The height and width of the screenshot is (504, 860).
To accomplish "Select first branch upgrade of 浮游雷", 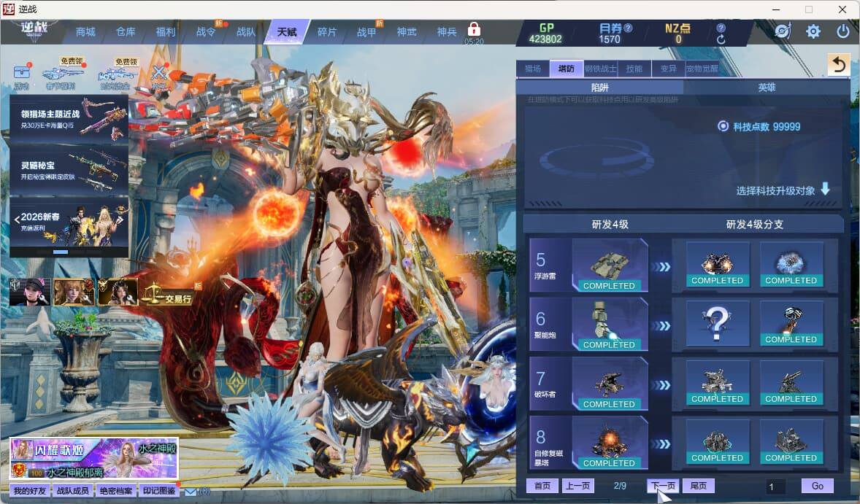I will tap(718, 265).
